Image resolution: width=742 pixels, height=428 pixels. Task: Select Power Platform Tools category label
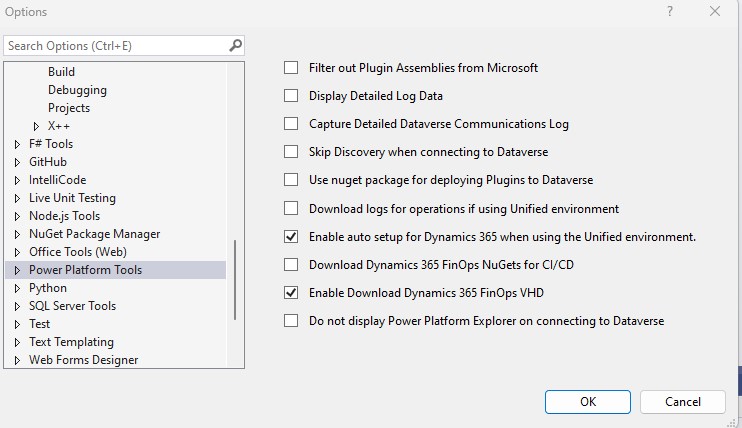click(x=85, y=270)
